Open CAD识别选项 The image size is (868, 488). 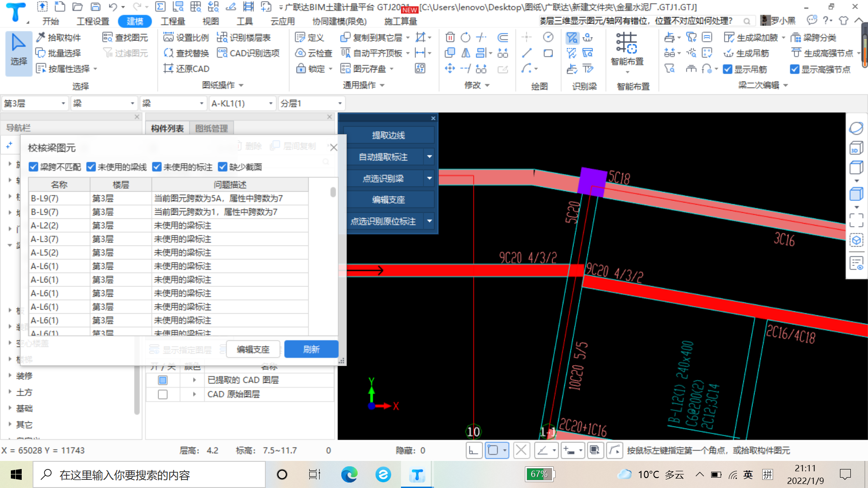click(x=248, y=53)
